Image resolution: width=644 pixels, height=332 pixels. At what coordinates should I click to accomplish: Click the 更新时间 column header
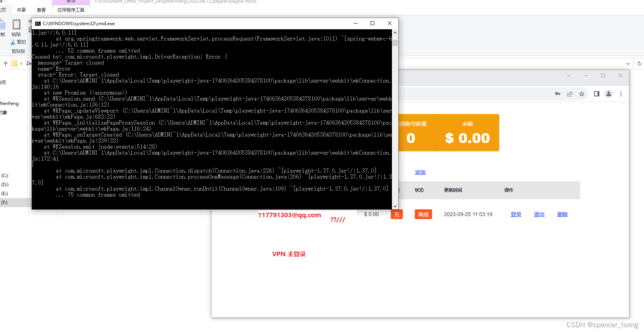point(453,190)
